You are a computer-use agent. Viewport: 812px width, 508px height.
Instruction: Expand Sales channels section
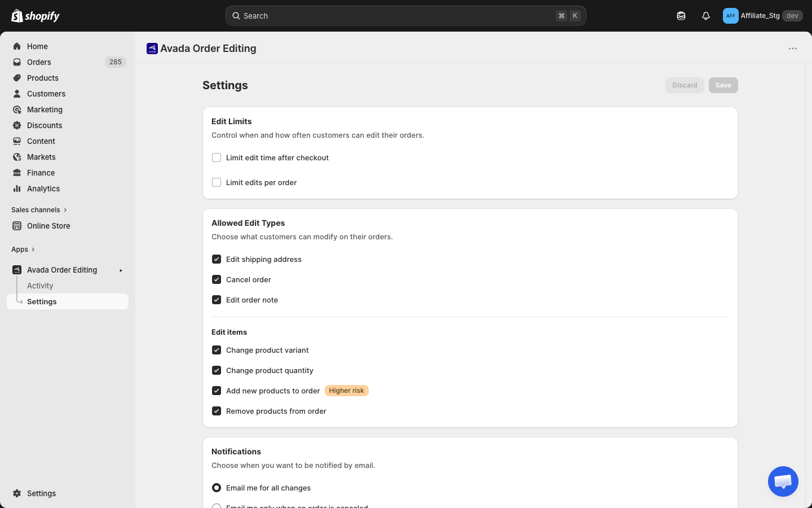(x=39, y=210)
